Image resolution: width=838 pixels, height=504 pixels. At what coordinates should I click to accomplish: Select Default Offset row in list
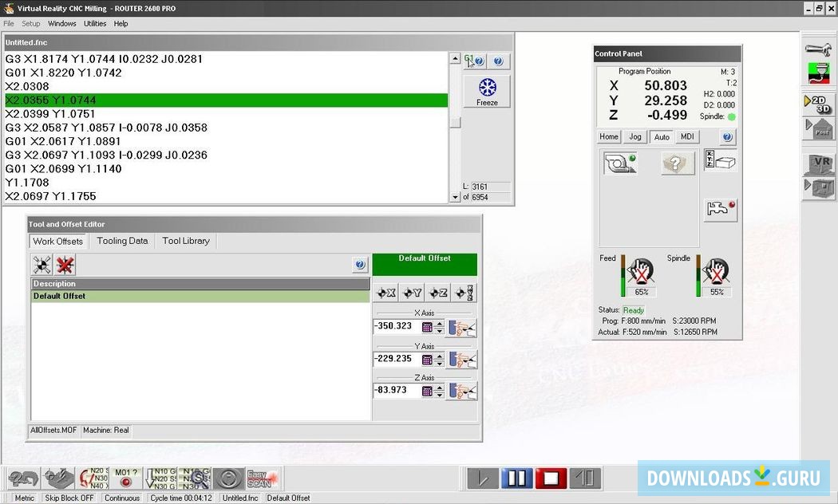[200, 297]
